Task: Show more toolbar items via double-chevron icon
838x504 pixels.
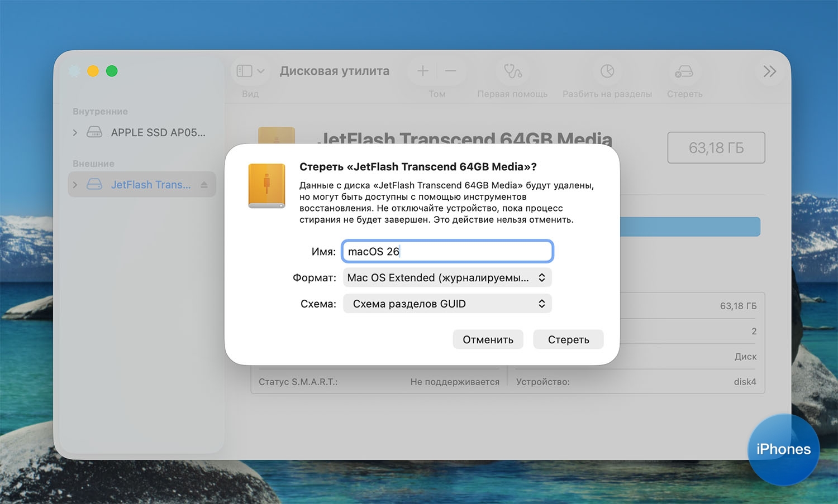Action: coord(770,71)
